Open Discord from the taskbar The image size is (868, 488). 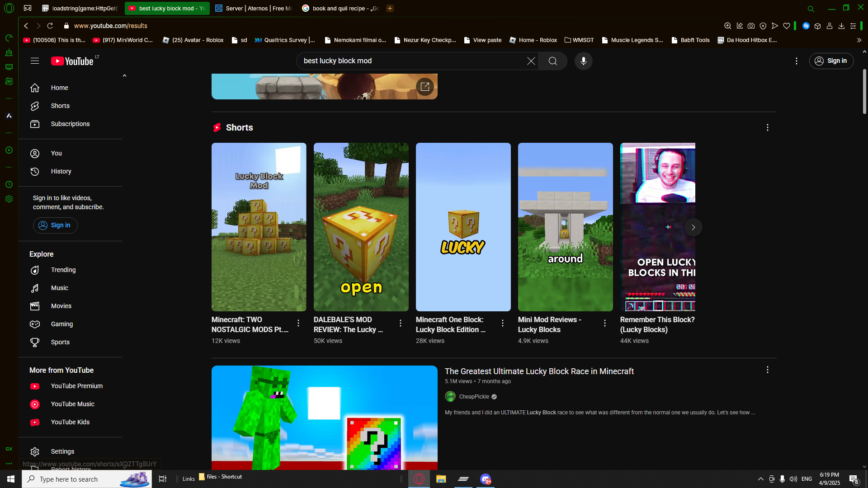[x=486, y=479]
